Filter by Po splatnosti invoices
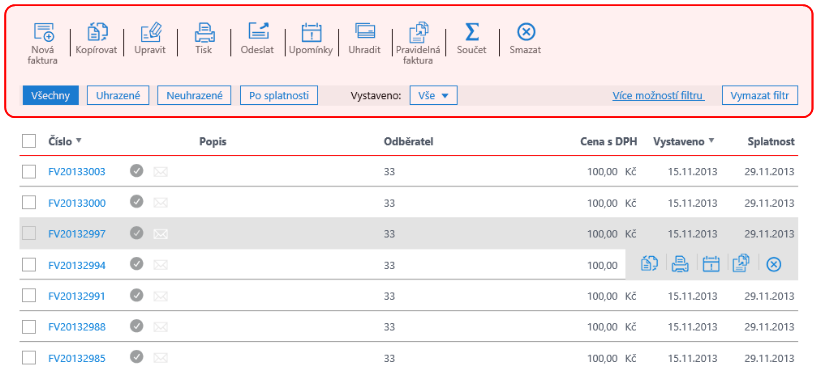This screenshot has width=817, height=377. (x=279, y=96)
